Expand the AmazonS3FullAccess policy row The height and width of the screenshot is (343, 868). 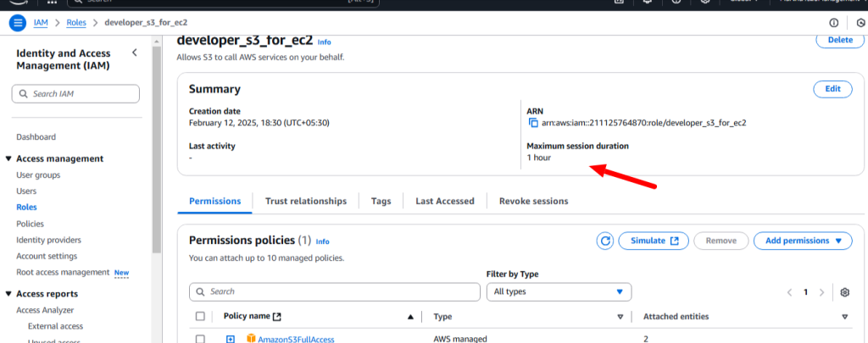pyautogui.click(x=231, y=339)
